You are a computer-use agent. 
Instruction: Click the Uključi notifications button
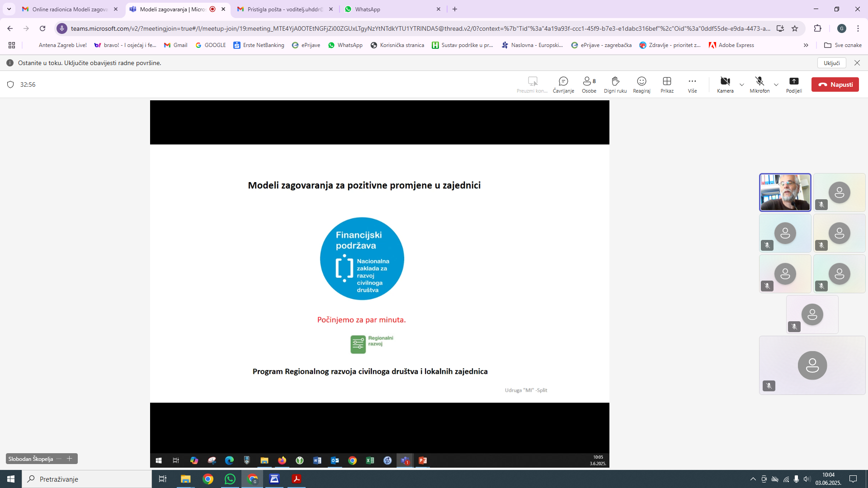pos(831,63)
